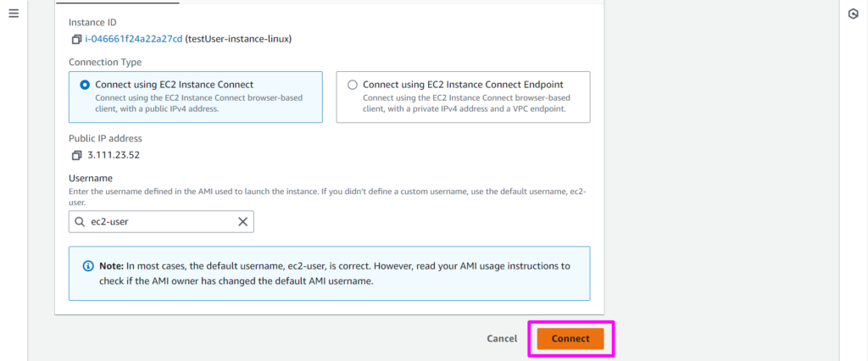868x361 pixels.
Task: Cancel the connection dialog
Action: click(502, 339)
